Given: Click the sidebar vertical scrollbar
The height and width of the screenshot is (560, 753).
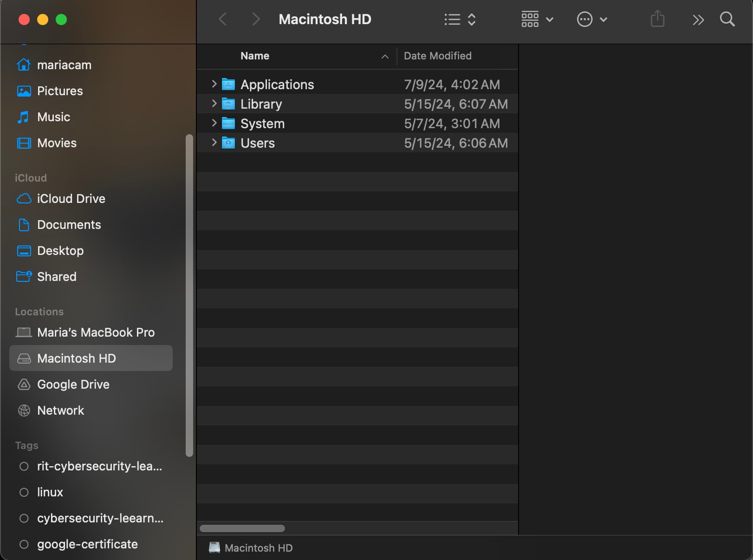Looking at the screenshot, I should (x=189, y=295).
